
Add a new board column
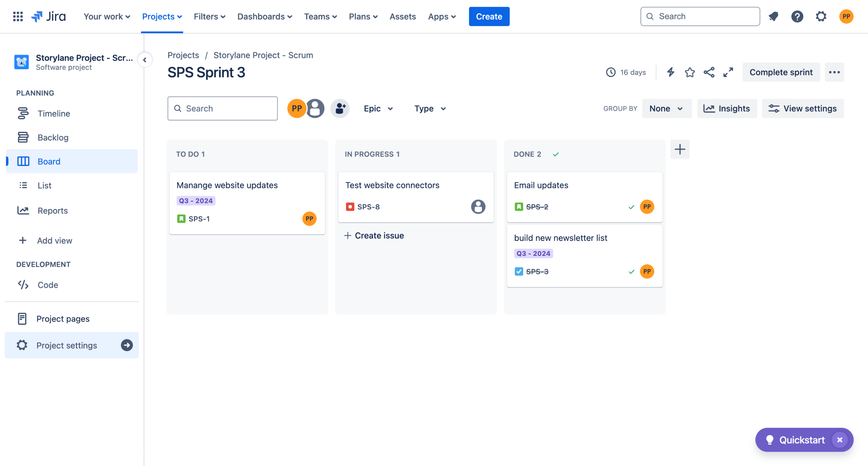click(680, 149)
